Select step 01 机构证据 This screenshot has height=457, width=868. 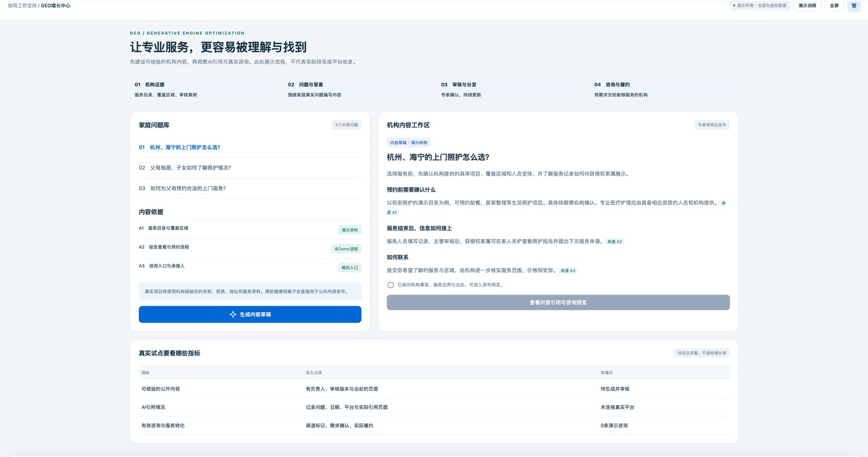pyautogui.click(x=205, y=90)
